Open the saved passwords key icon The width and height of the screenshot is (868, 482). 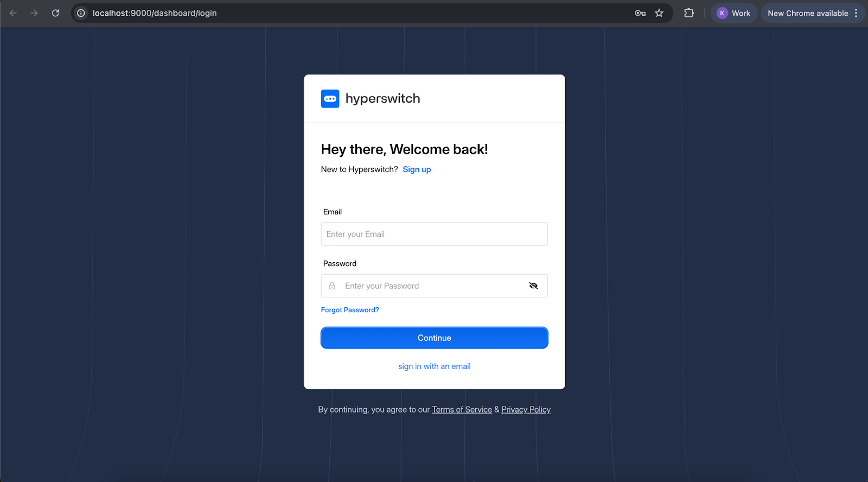coord(640,13)
